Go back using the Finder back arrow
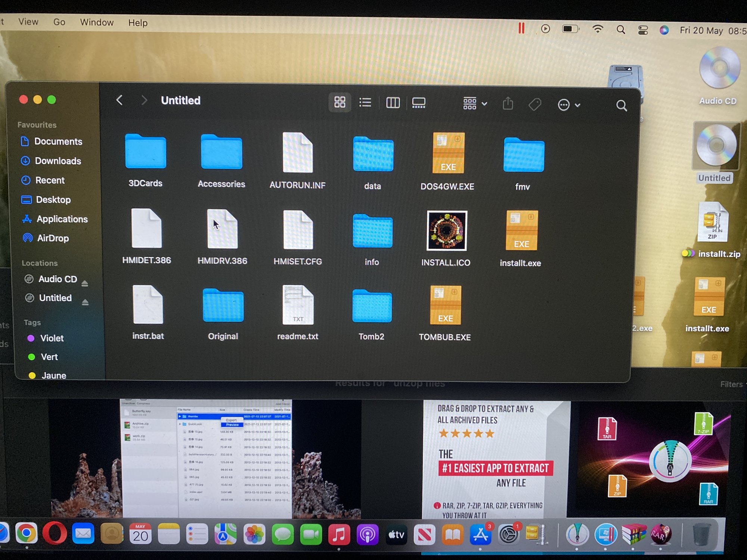 (120, 100)
